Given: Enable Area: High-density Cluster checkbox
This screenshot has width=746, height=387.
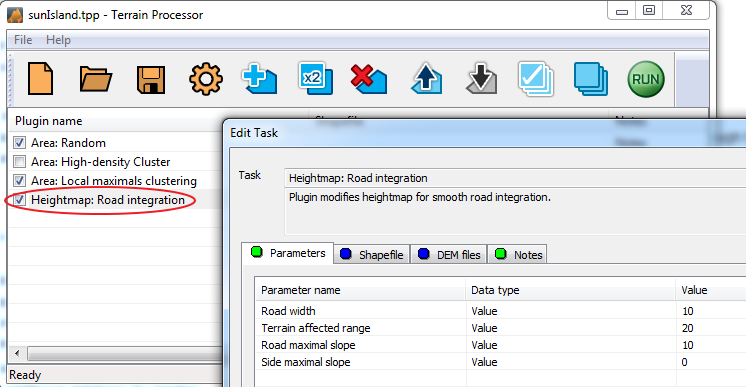Looking at the screenshot, I should [20, 161].
